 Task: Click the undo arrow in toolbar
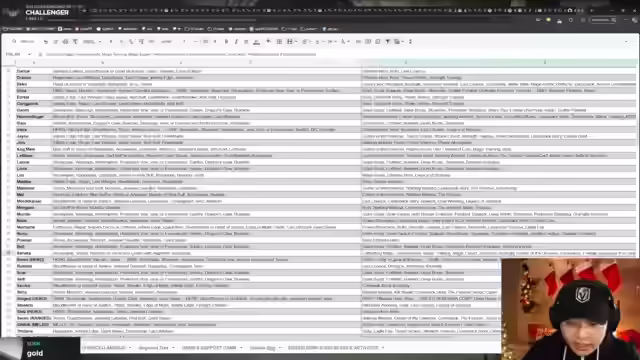point(46,42)
